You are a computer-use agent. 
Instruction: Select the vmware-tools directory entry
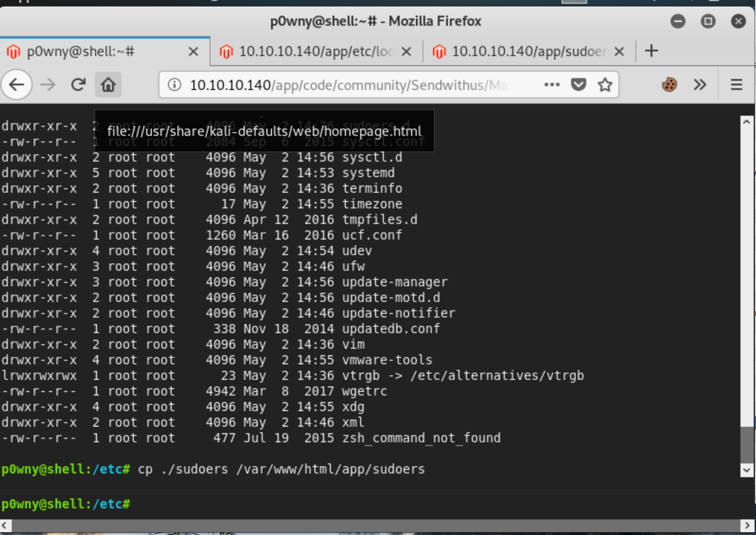387,360
